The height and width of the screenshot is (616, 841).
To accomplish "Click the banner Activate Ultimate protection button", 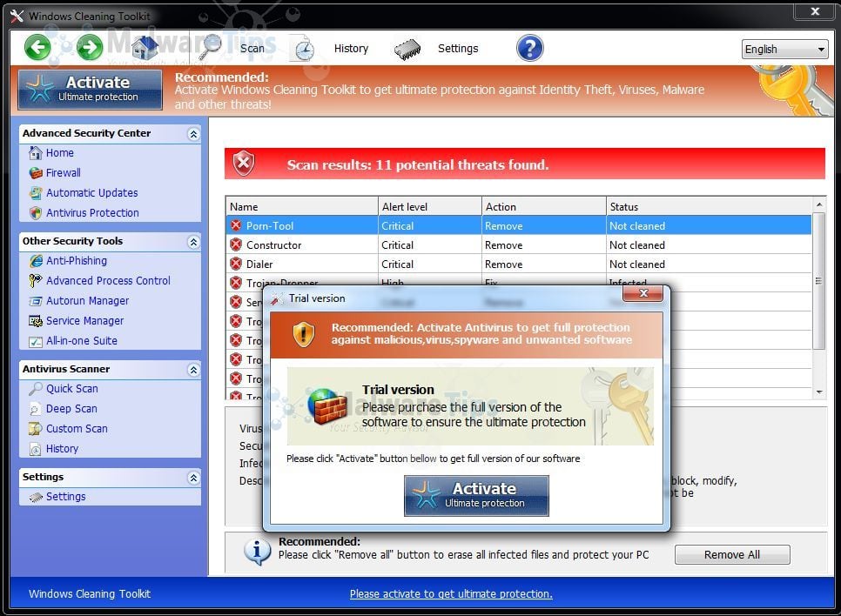I will click(91, 89).
